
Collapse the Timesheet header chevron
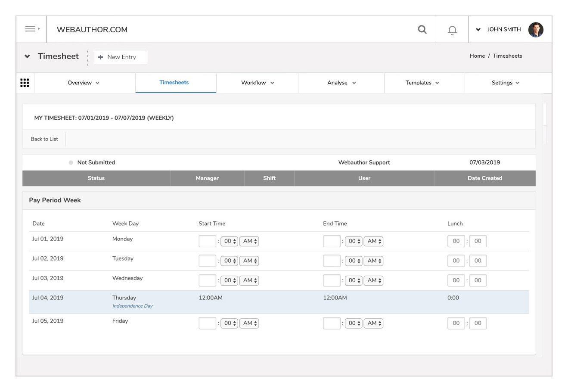point(27,56)
